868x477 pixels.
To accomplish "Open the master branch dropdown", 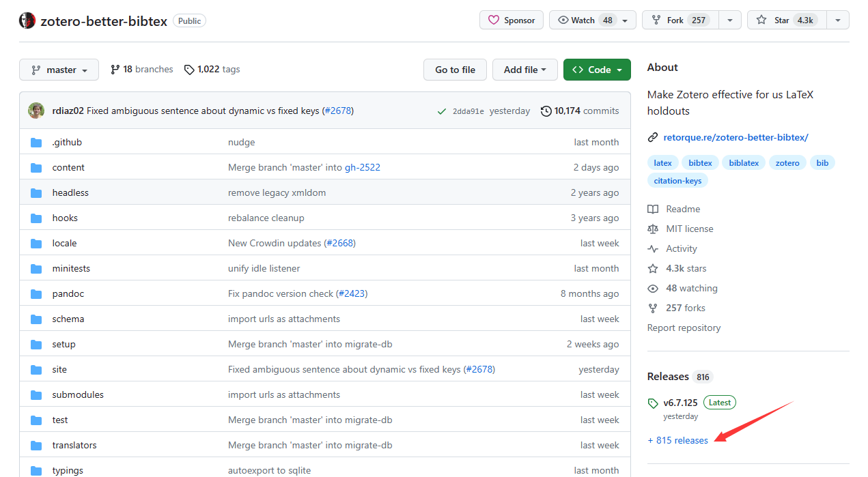I will 59,70.
